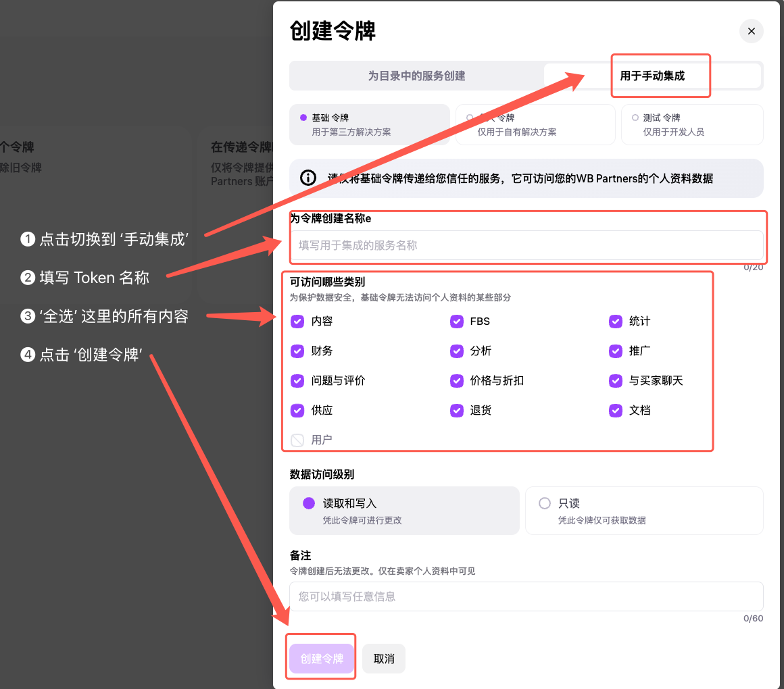Viewport: 784px width, 689px height.
Task: Focus the token name input field
Action: pos(526,245)
